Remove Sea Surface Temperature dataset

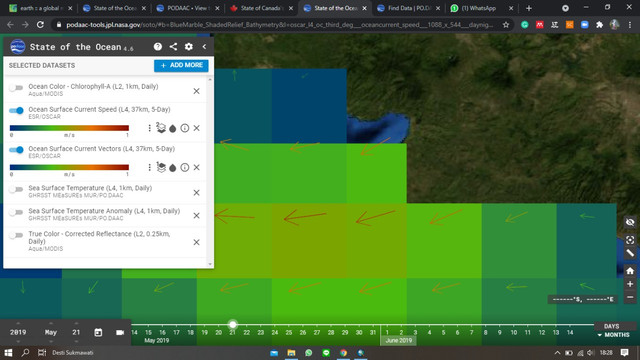(196, 193)
